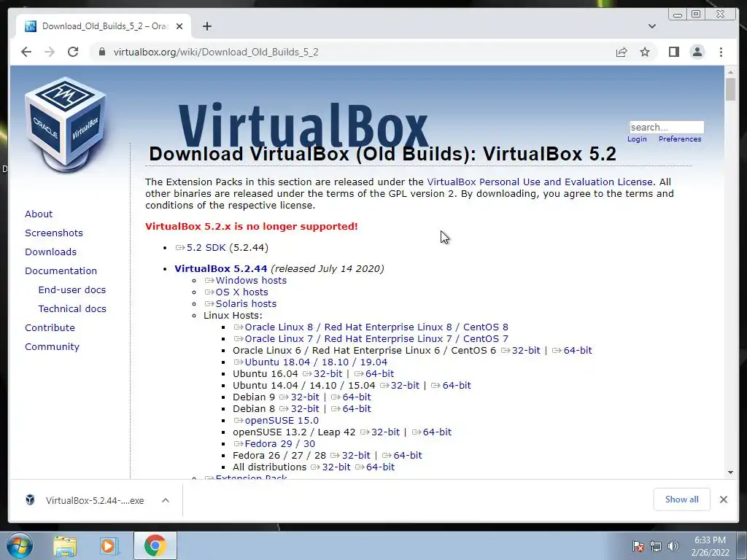Click the 5.2 SDK link
Screen dimensions: 747x560
coord(206,248)
